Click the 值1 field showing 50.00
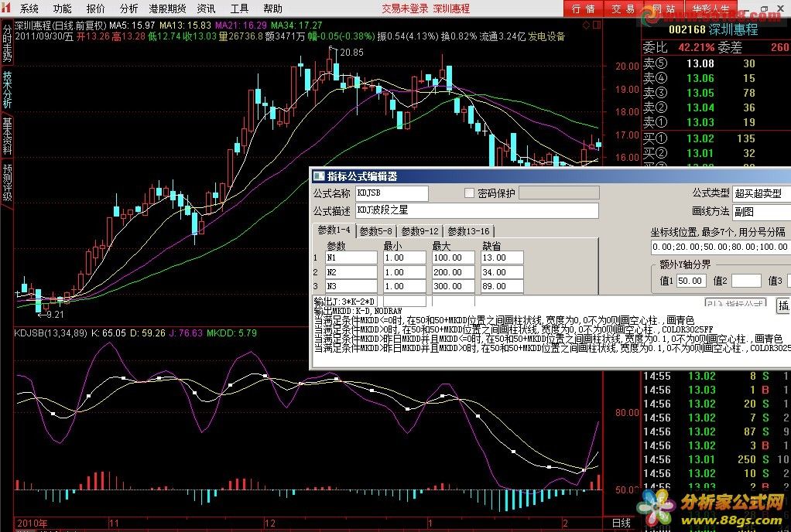Viewport: 791px width, 532px height. (x=690, y=281)
